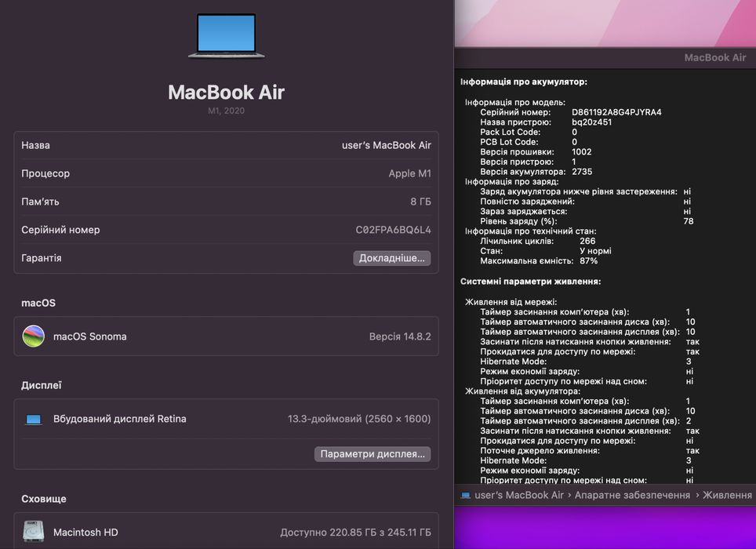Click Максимальна ємність label

[526, 260]
